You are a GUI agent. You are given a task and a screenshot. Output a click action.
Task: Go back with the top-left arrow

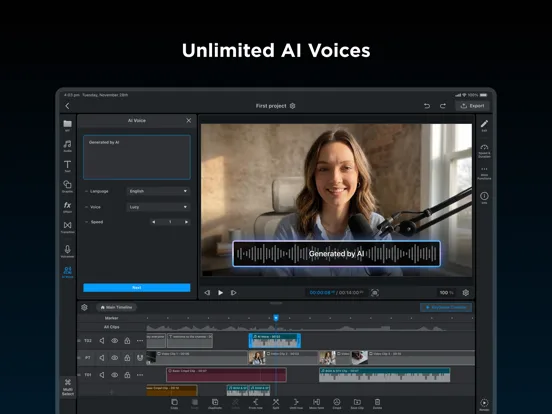67,106
